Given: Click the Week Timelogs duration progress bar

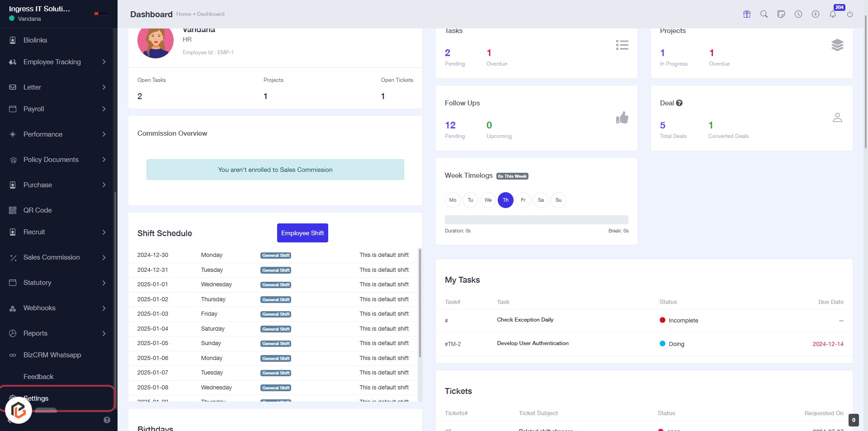Looking at the screenshot, I should pos(536,220).
